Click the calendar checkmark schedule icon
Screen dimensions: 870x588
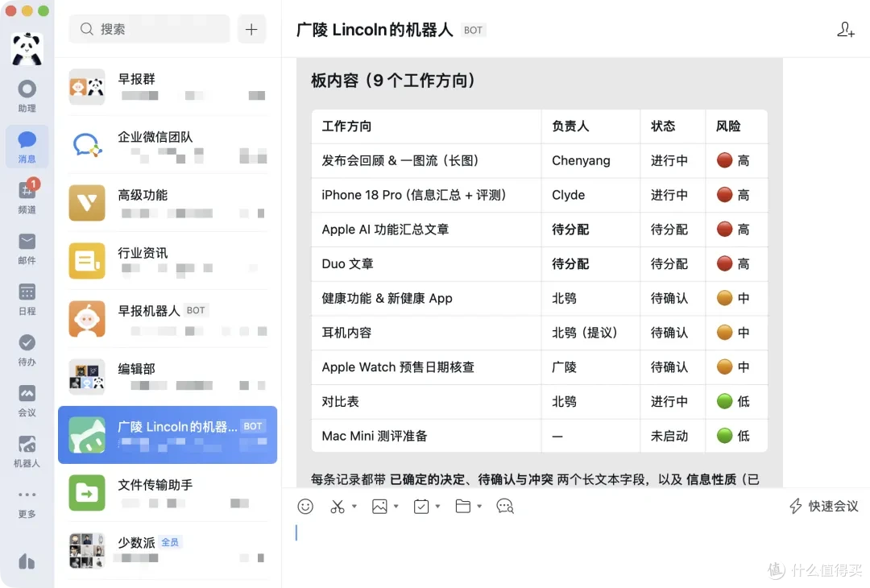(x=421, y=506)
